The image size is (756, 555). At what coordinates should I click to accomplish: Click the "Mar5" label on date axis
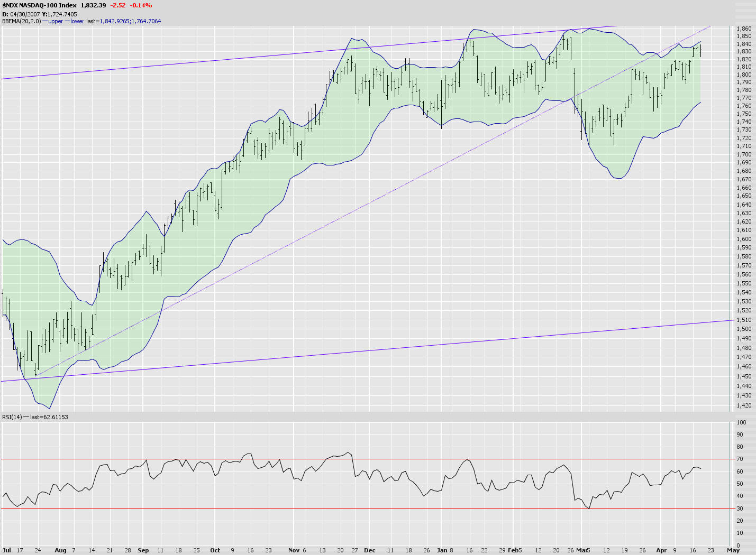583,550
